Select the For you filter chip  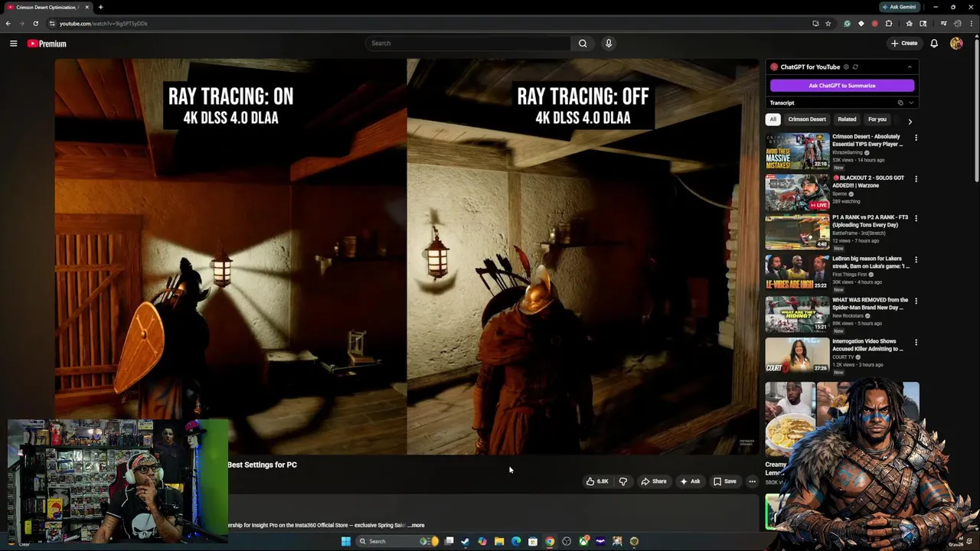tap(877, 119)
